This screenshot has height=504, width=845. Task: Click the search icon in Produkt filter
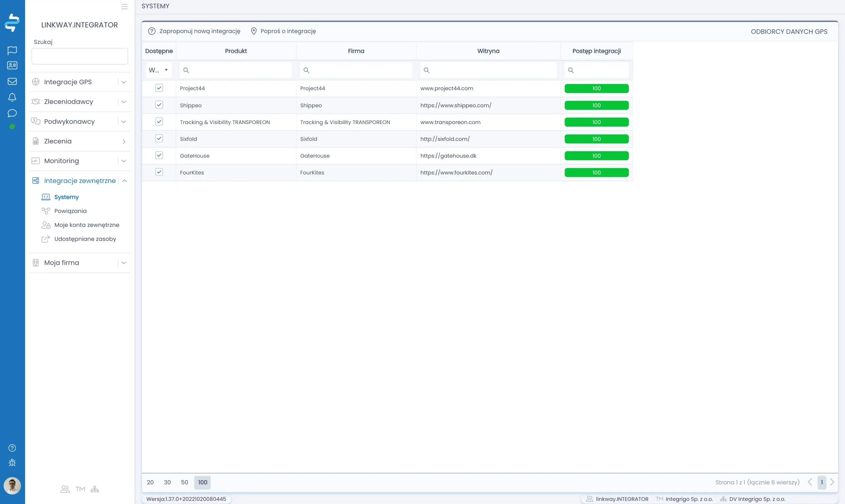[186, 70]
